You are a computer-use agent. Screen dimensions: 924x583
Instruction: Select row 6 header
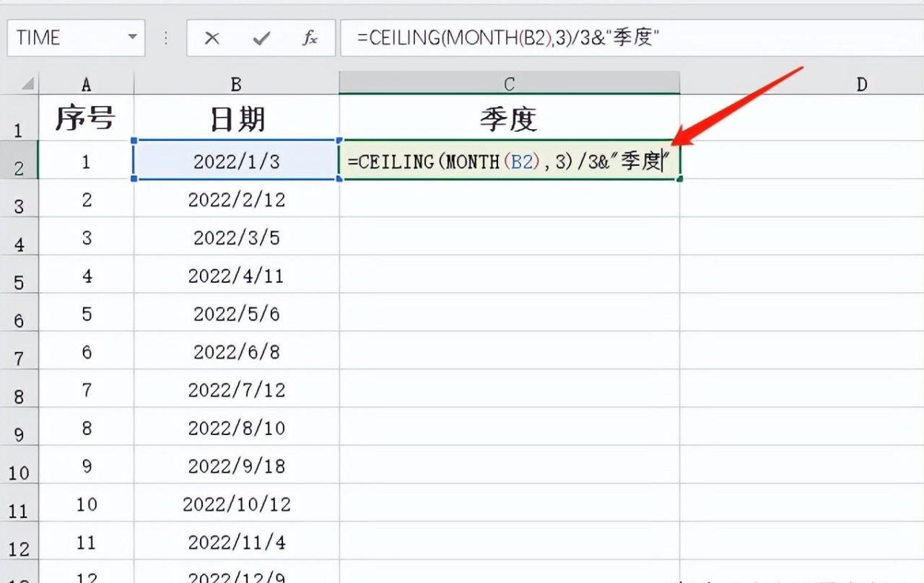click(x=19, y=313)
